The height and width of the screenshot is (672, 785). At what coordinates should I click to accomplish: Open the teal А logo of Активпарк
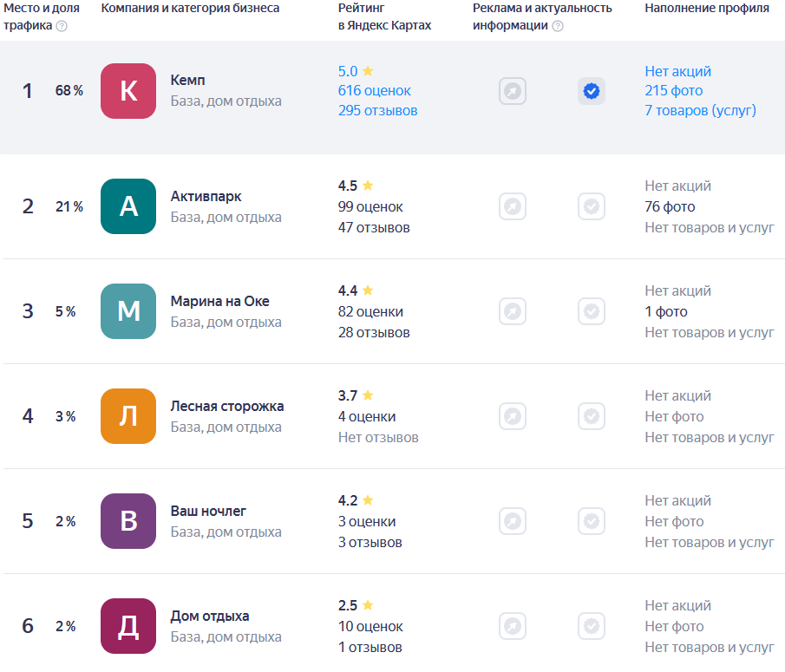(128, 206)
